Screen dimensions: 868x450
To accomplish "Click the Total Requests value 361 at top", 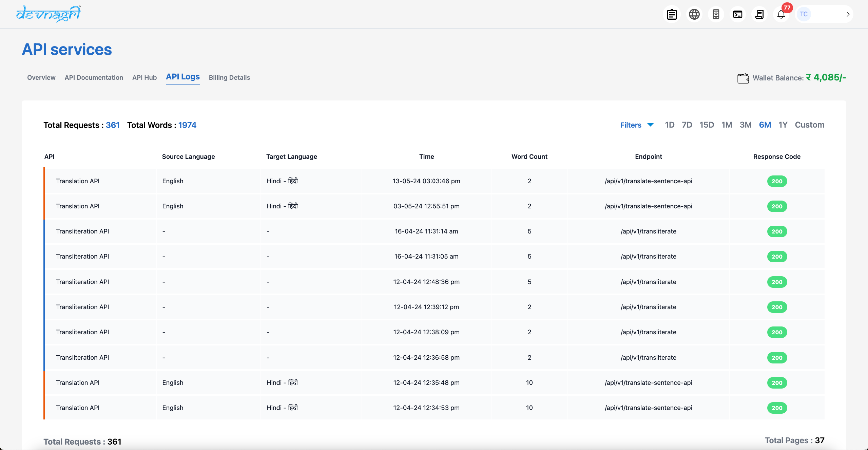I will pos(113,125).
